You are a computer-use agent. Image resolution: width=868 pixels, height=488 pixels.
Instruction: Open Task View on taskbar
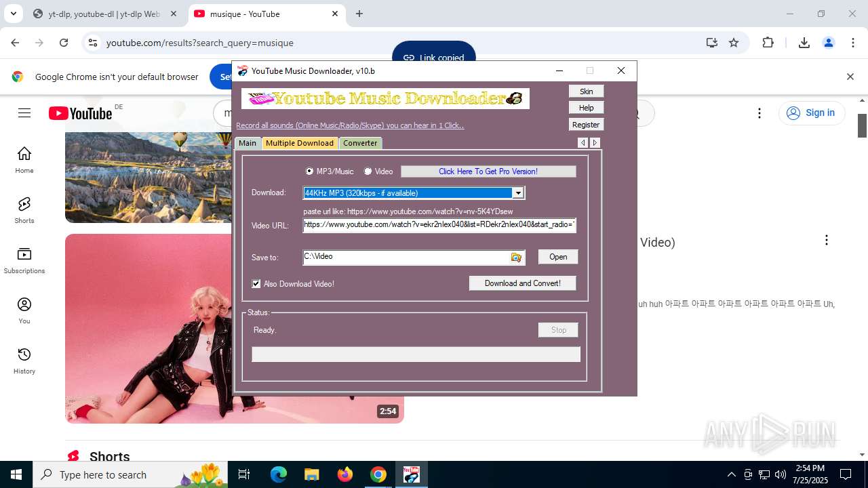point(244,474)
